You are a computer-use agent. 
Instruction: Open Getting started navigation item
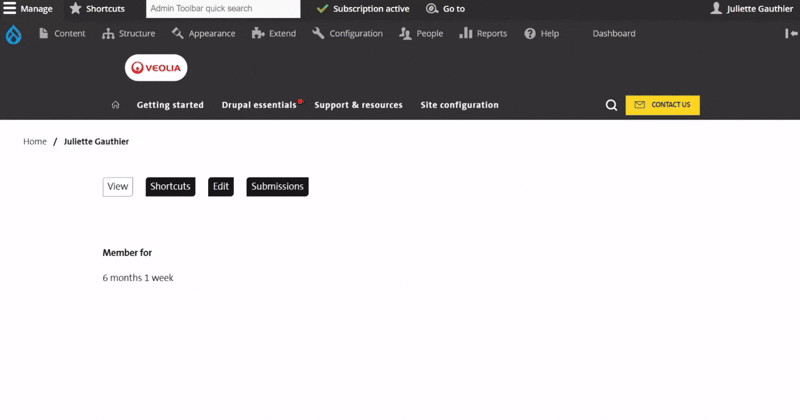coord(170,105)
